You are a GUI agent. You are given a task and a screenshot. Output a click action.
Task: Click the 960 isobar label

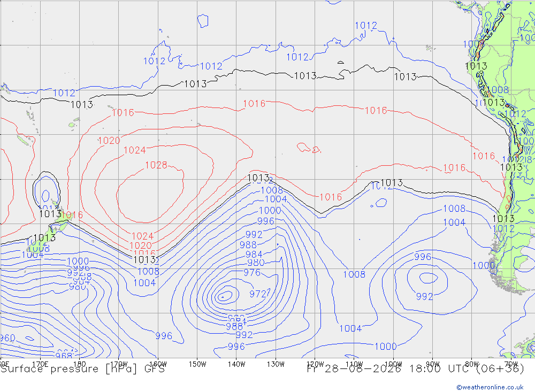[x=7, y=338]
